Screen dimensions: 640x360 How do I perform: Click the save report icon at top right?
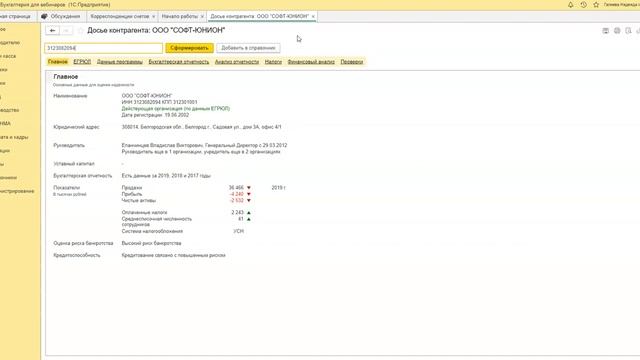tap(606, 31)
